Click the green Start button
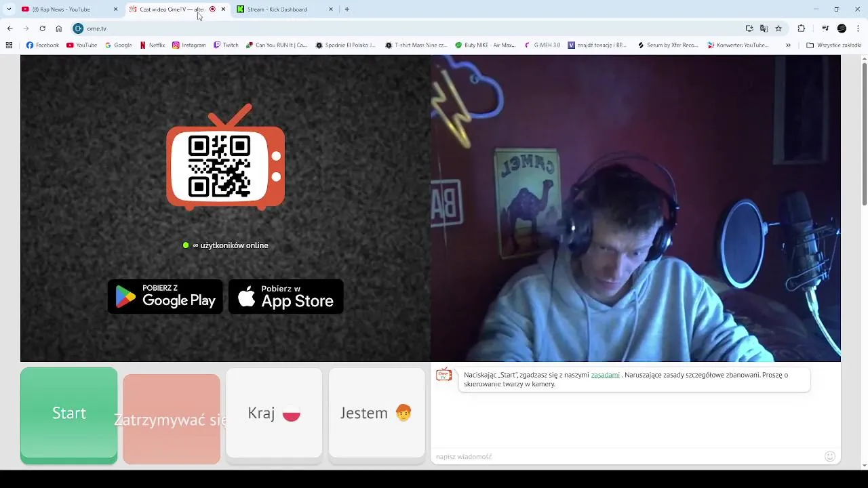This screenshot has height=488, width=868. [x=68, y=415]
